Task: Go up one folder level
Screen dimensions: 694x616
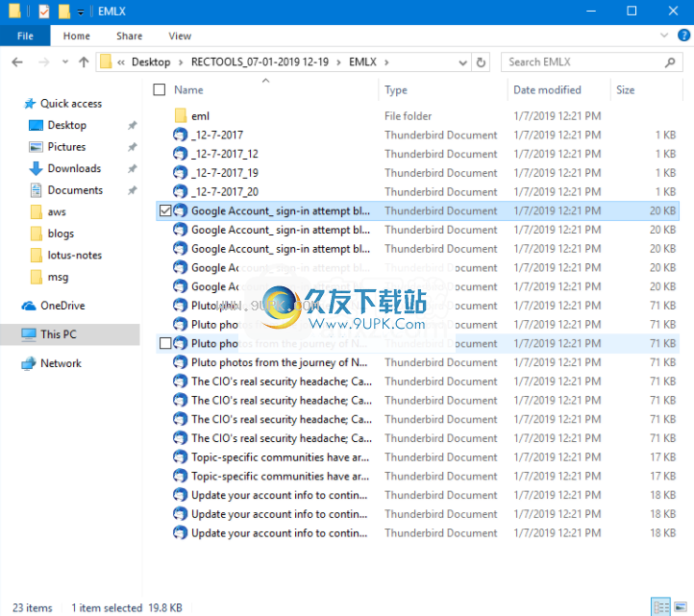Action: pyautogui.click(x=84, y=62)
